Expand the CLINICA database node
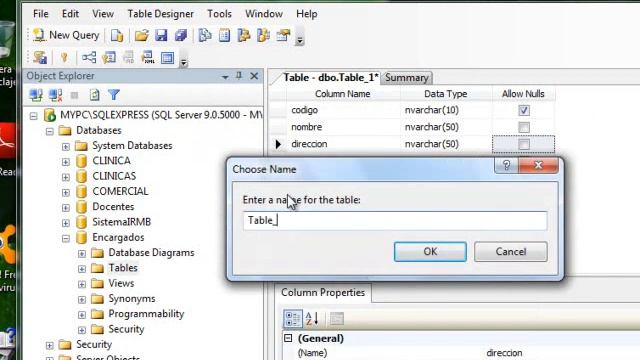This screenshot has height=360, width=640. click(66, 162)
